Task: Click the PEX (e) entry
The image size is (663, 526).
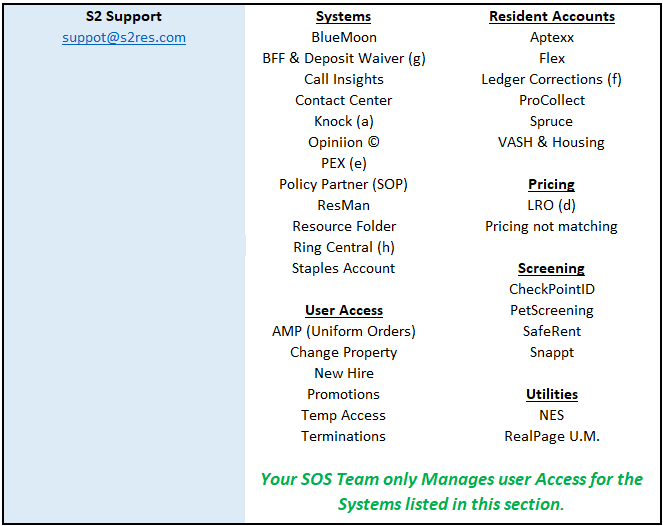Action: [x=344, y=163]
